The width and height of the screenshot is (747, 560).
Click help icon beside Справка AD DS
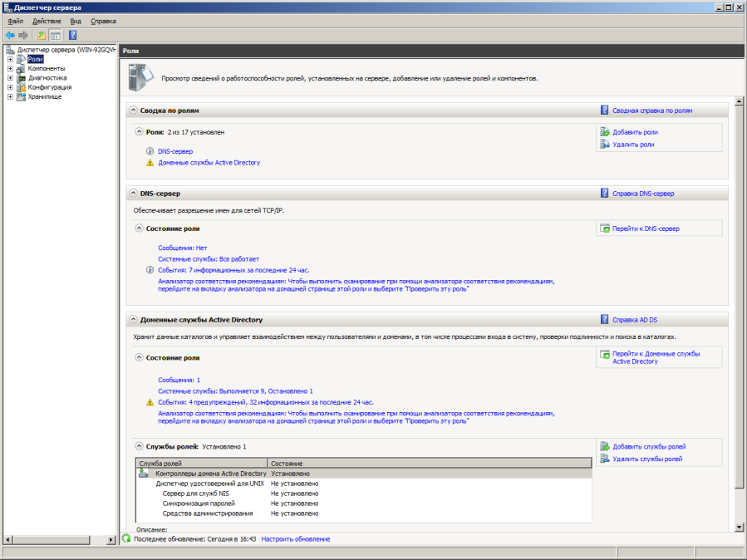[605, 319]
